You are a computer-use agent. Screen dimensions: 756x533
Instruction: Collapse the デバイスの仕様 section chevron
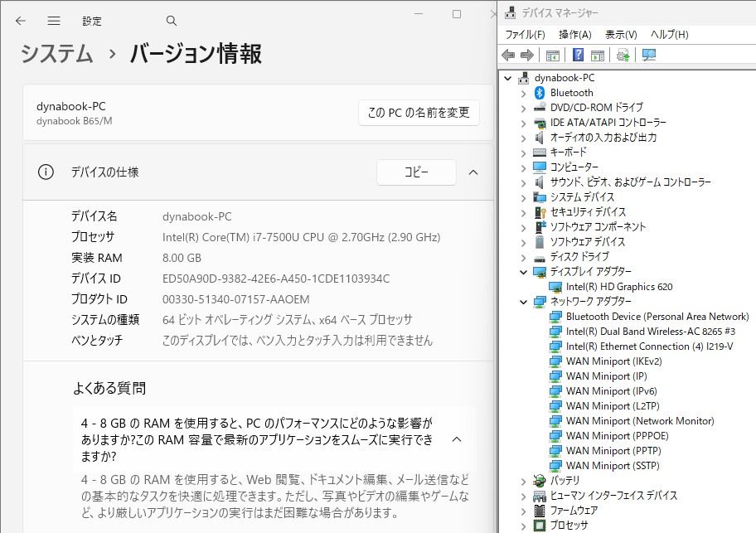473,172
